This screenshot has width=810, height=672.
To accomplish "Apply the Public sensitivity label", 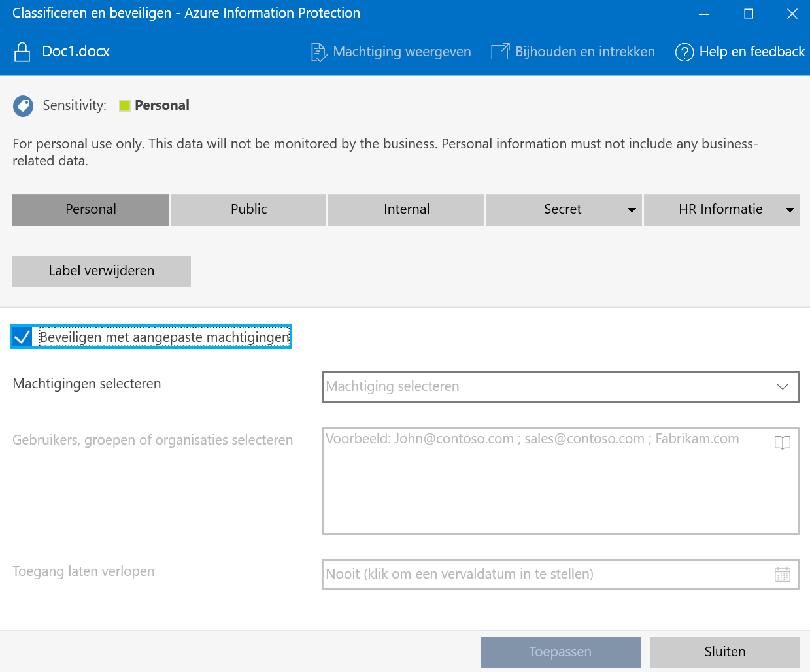I will coord(248,209).
